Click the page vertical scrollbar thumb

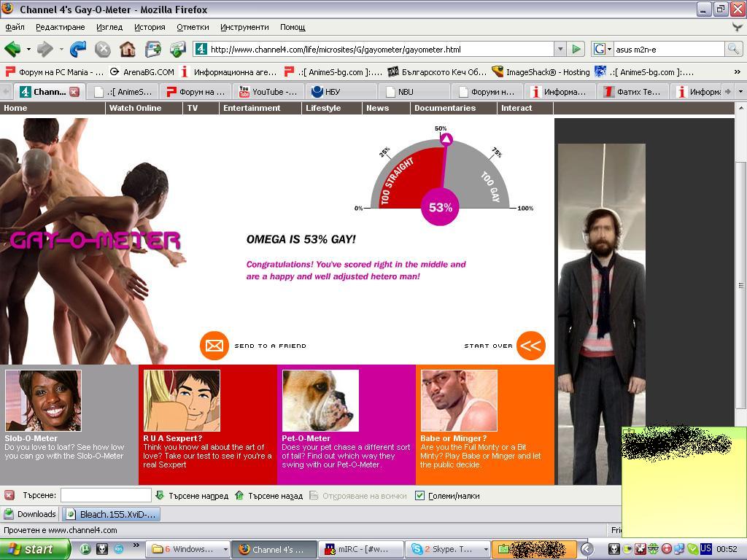(x=741, y=286)
